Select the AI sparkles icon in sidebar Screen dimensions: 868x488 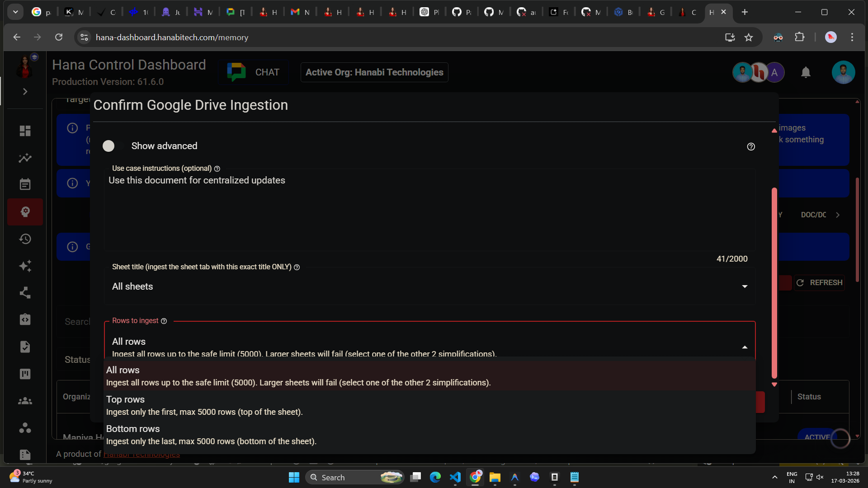pos(25,266)
